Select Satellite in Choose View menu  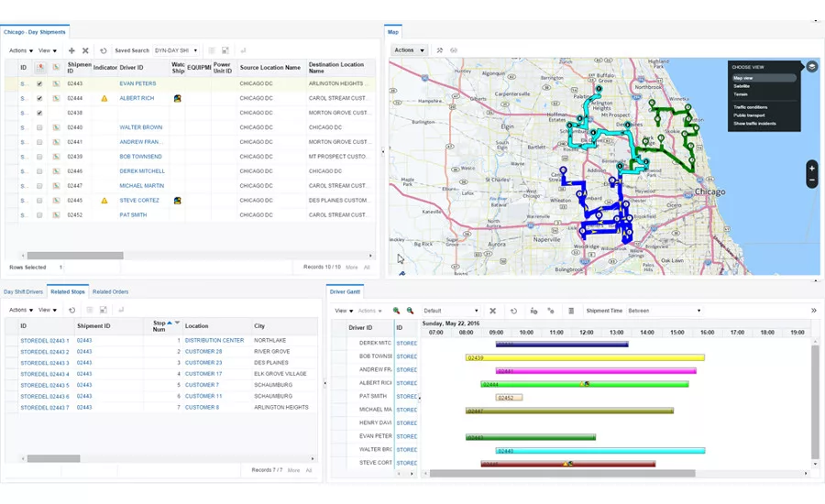pos(742,86)
